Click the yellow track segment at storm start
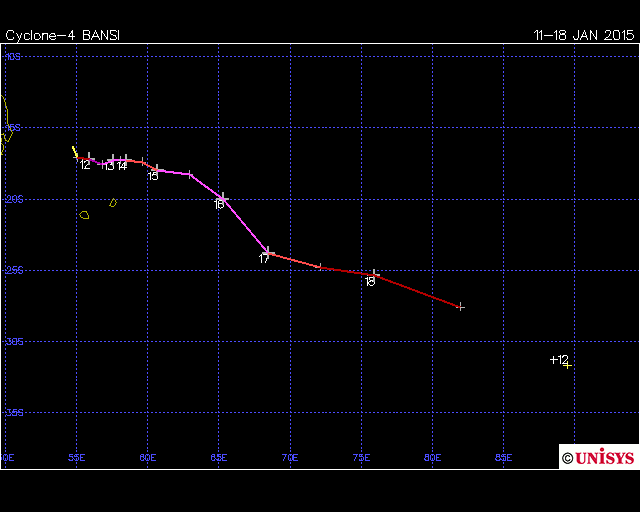640x512 pixels. point(74,152)
